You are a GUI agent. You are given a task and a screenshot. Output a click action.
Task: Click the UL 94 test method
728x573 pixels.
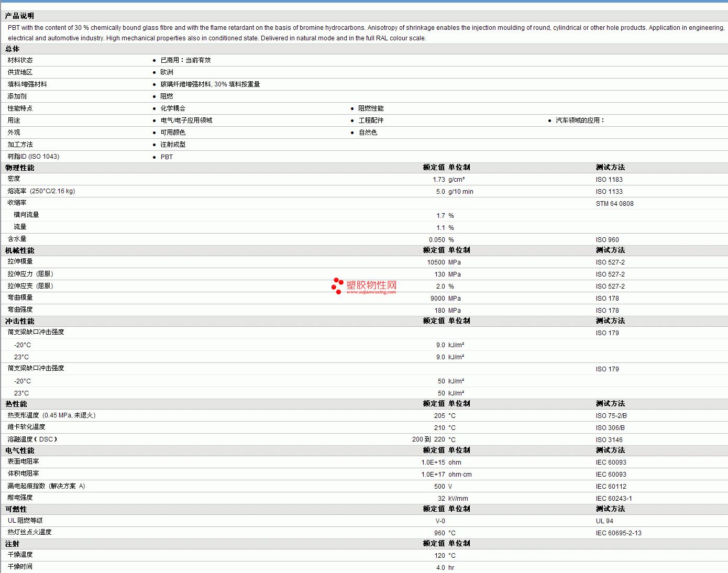(x=604, y=521)
